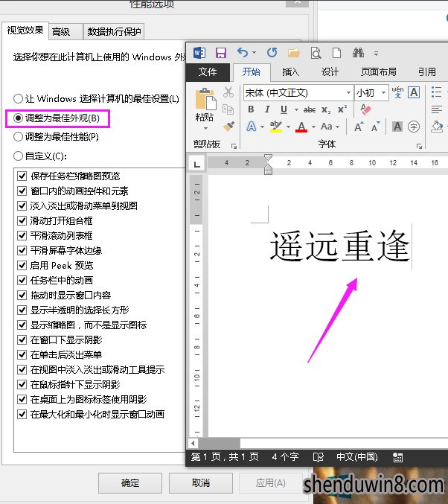Uncheck 拖动时显示窗口内容 checkbox
Image resolution: width=448 pixels, height=504 pixels.
pos(22,295)
